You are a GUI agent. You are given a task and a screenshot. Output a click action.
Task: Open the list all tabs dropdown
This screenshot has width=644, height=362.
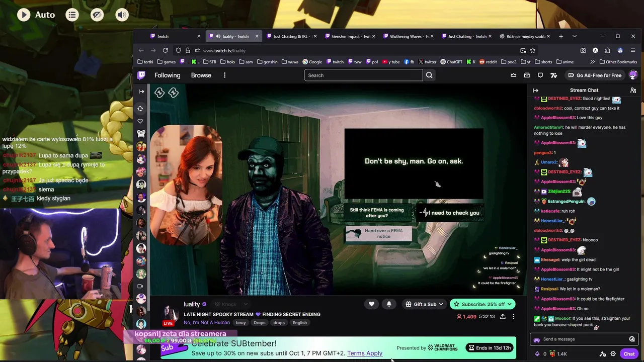pyautogui.click(x=575, y=36)
